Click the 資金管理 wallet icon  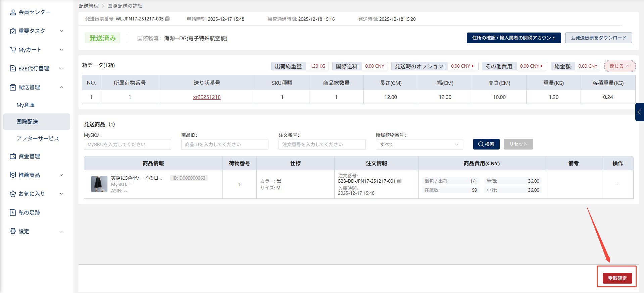[13, 157]
